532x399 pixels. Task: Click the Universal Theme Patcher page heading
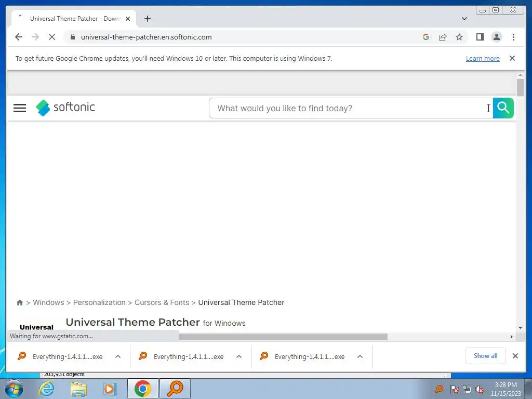[132, 322]
